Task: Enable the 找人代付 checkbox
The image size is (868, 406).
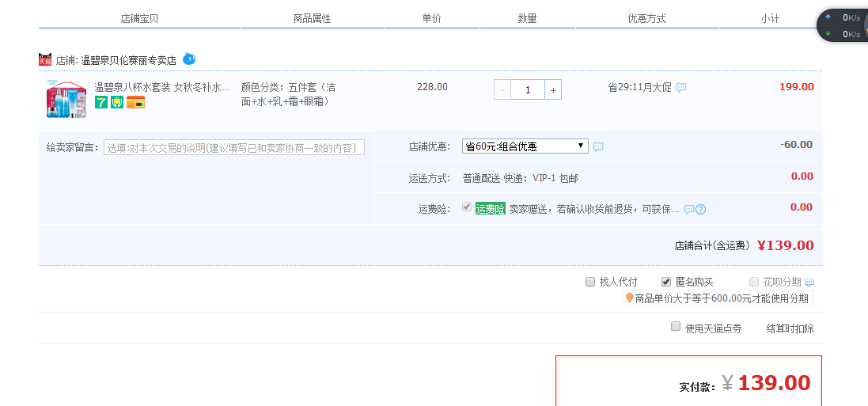Action: click(590, 282)
